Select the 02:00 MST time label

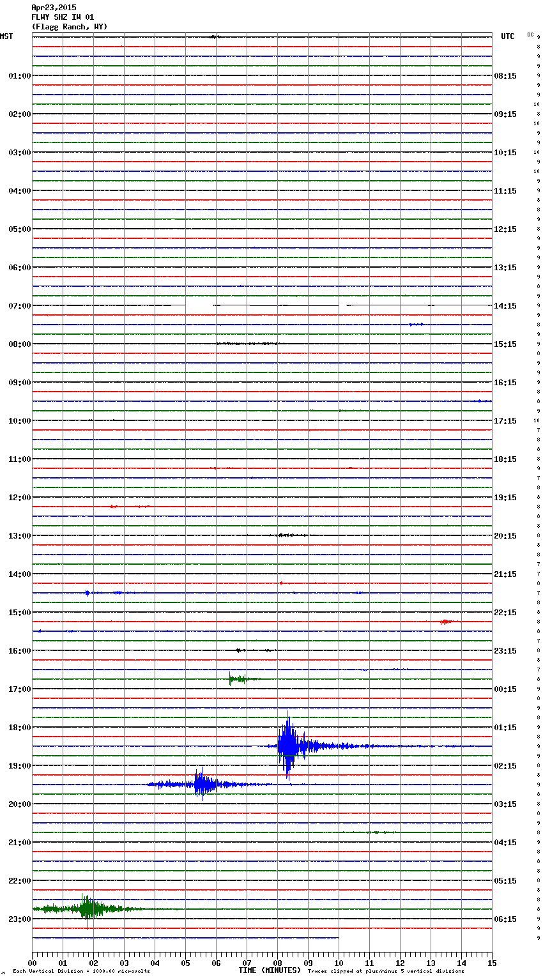point(20,114)
